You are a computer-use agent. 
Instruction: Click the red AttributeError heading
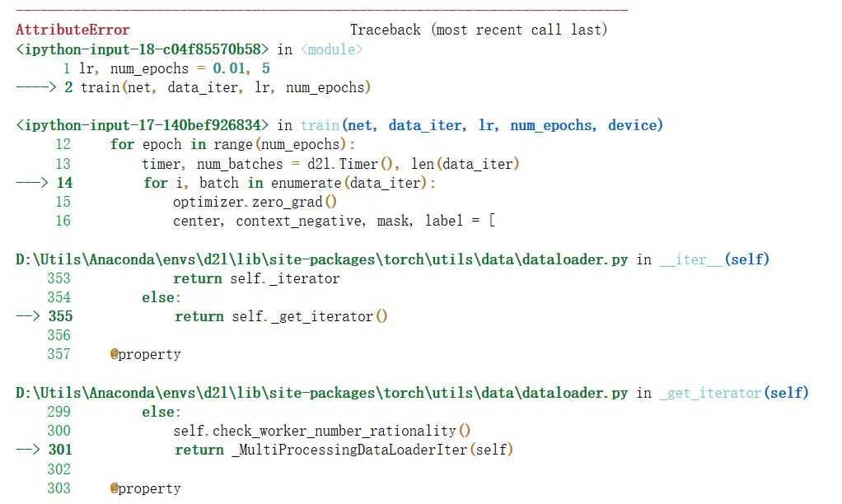click(73, 30)
